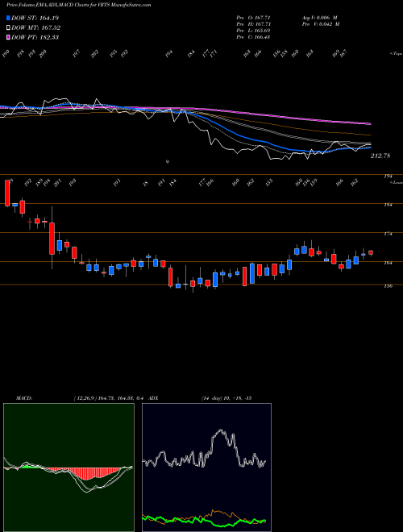Click the 'ADX' panel label
The image size is (403, 532).
pyautogui.click(x=153, y=398)
